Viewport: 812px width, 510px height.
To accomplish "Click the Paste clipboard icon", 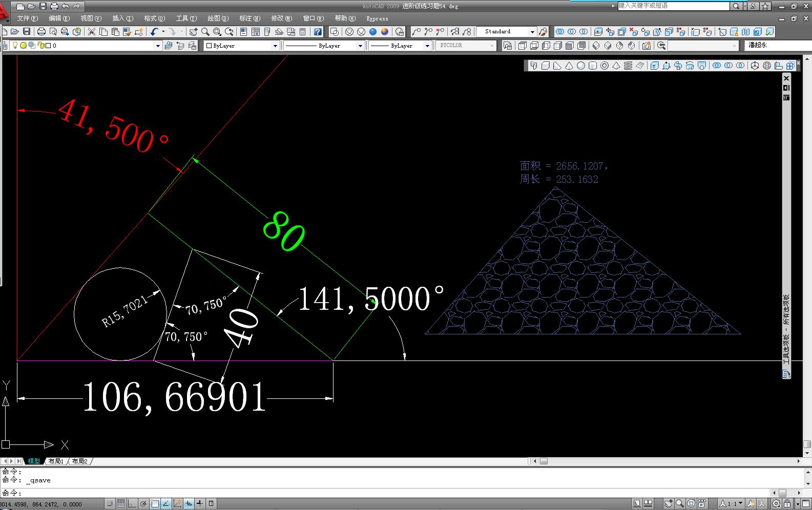I will click(x=115, y=32).
